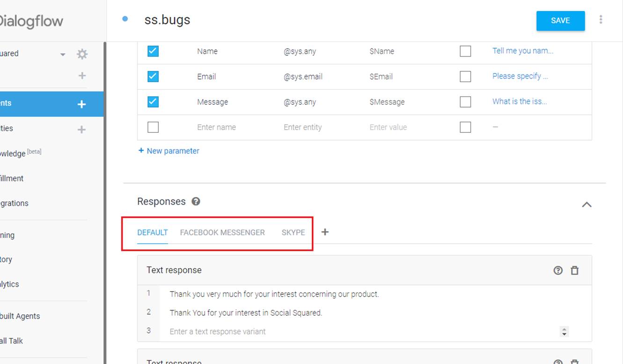Click the Save button
This screenshot has height=364, width=623.
[x=560, y=21]
